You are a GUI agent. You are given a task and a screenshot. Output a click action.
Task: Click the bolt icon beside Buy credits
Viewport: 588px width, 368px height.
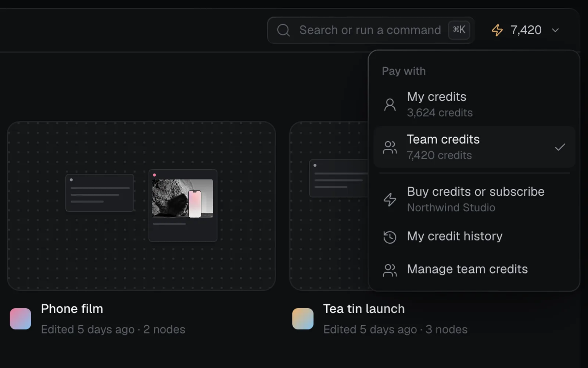(390, 199)
